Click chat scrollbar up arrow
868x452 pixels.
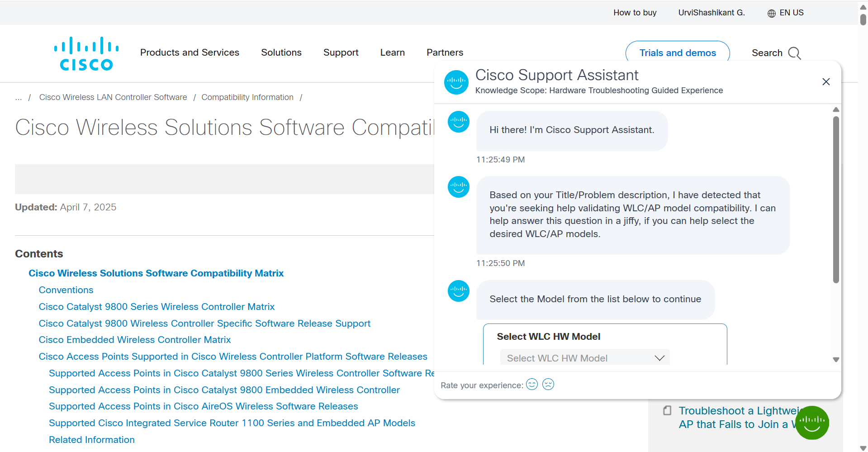point(836,110)
